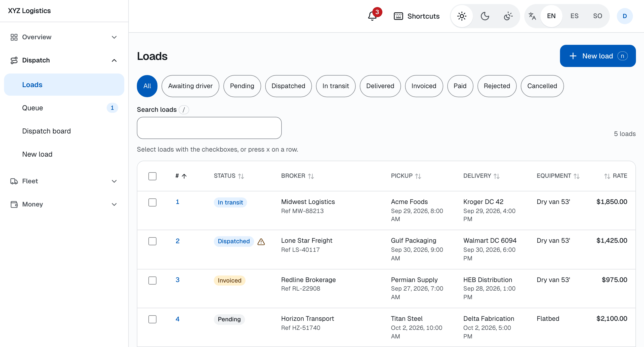The height and width of the screenshot is (347, 644).
Task: Open Queue in the sidebar
Action: pos(64,108)
